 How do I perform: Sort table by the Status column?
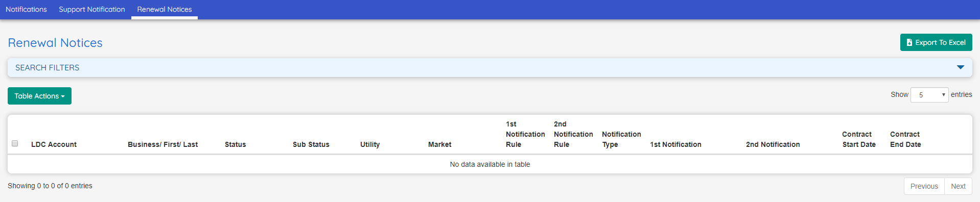(235, 144)
